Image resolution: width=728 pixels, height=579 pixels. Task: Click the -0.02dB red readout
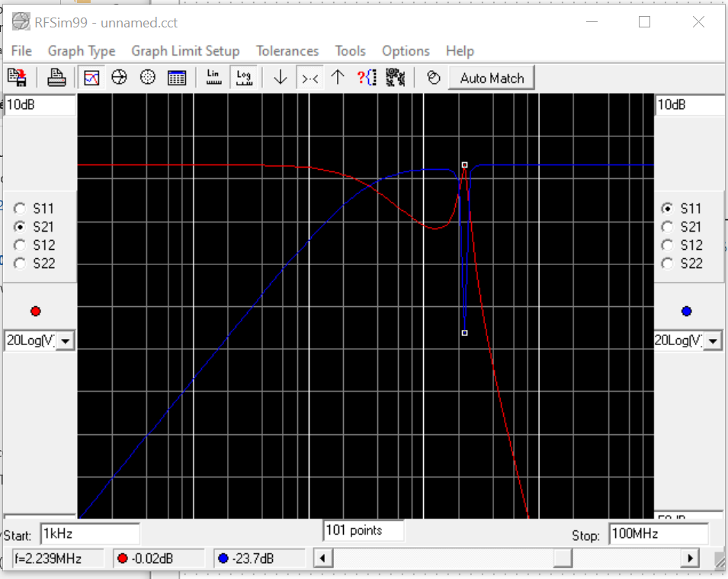point(159,558)
